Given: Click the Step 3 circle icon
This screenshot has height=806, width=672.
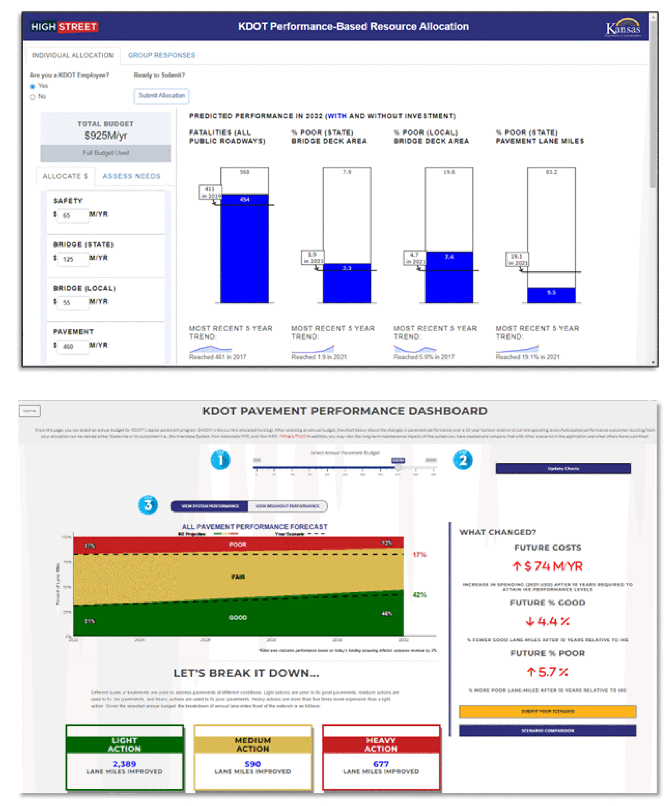Looking at the screenshot, I should (148, 505).
